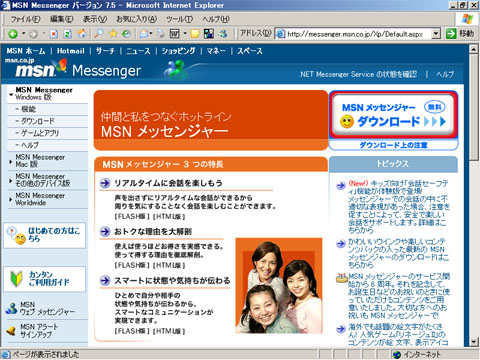
Task: Open the Forward button history dropdown arrow
Action: [44, 34]
